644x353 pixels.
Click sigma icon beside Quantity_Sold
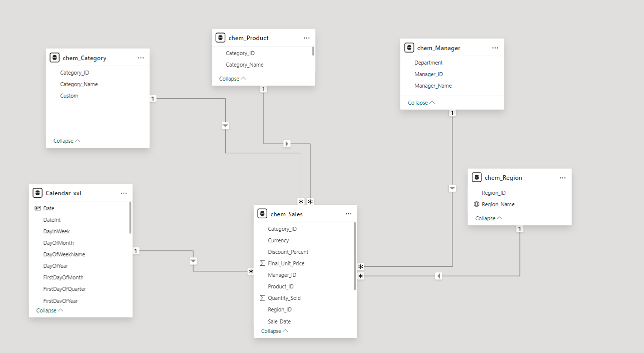[x=262, y=298]
